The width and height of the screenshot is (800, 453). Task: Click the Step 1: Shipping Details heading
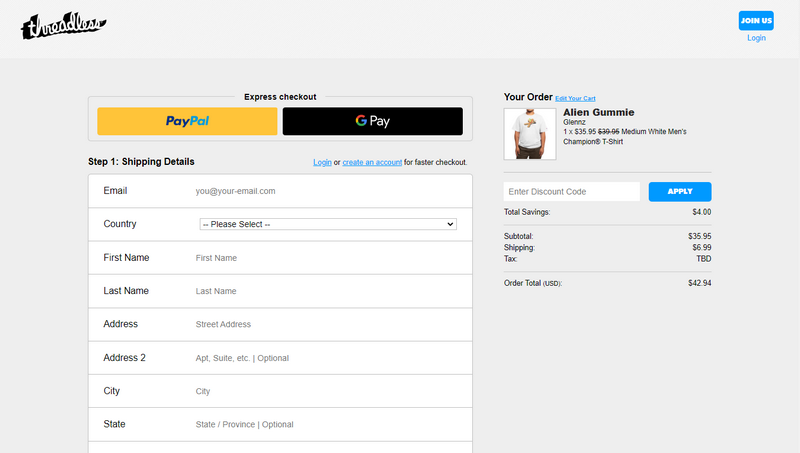point(141,162)
